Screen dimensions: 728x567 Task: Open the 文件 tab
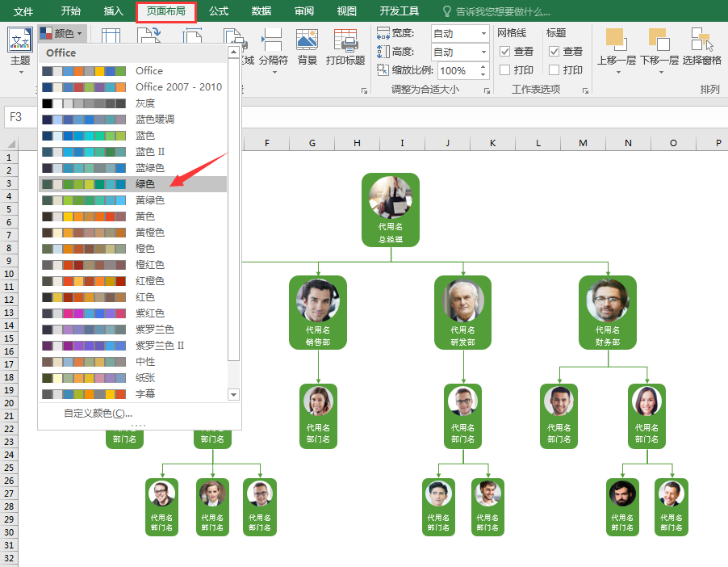point(23,11)
